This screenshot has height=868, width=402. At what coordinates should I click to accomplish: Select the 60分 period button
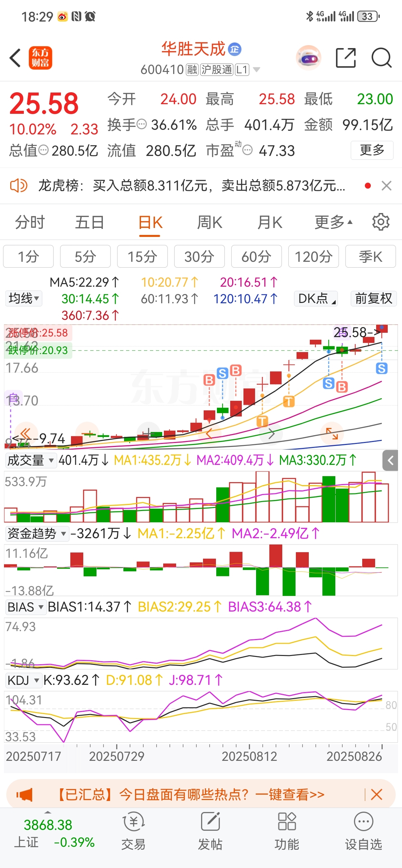click(x=256, y=257)
